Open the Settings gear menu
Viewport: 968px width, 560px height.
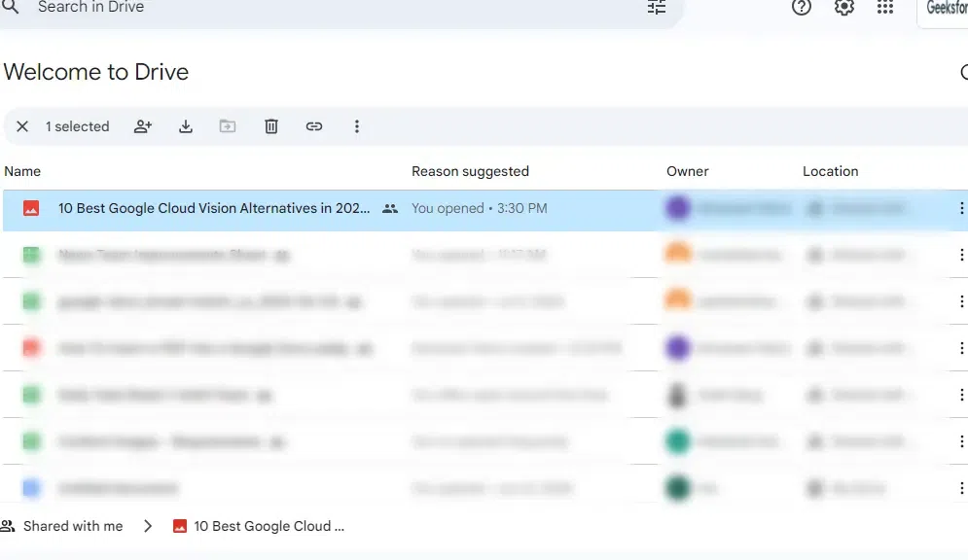coord(843,8)
